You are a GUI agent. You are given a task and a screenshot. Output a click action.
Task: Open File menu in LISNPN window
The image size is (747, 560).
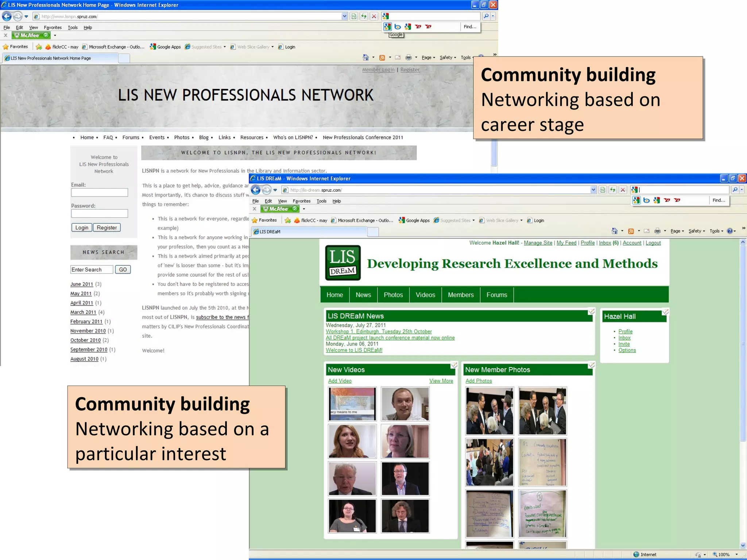pyautogui.click(x=7, y=27)
